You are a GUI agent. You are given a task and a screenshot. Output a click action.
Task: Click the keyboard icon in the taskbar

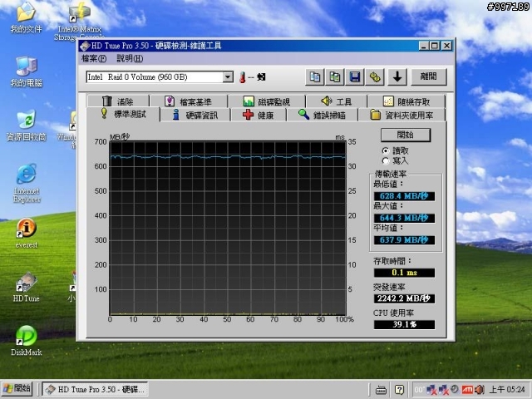coord(381,390)
